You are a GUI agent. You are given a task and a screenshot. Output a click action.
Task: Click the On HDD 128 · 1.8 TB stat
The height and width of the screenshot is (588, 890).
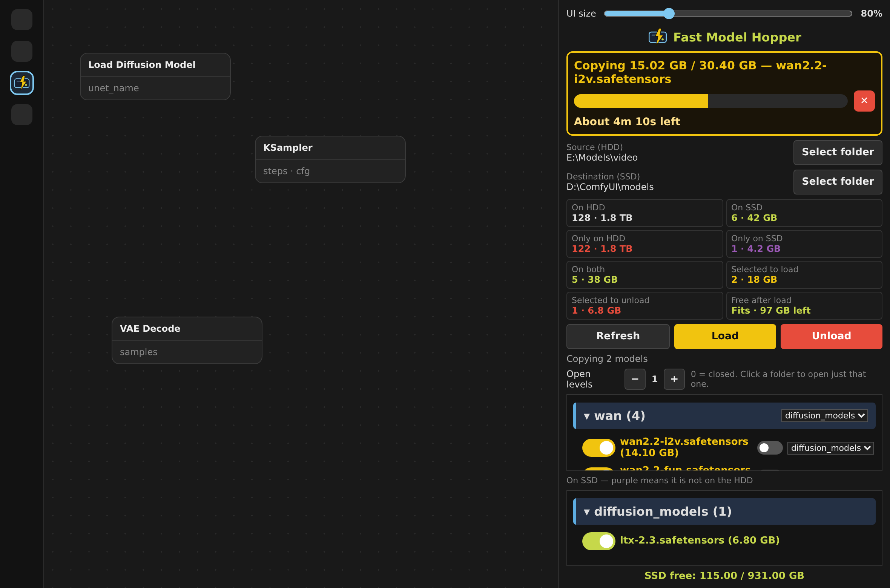tap(644, 213)
